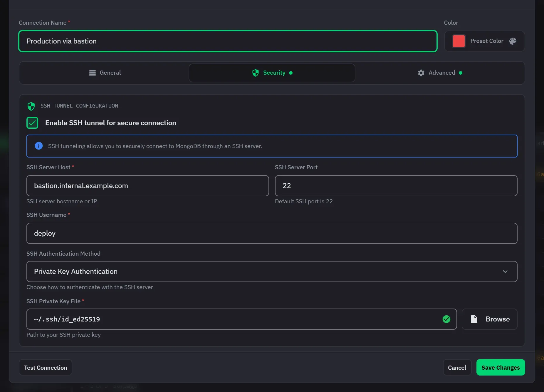Open the SSH Authentication Method dropdown

tap(272, 272)
